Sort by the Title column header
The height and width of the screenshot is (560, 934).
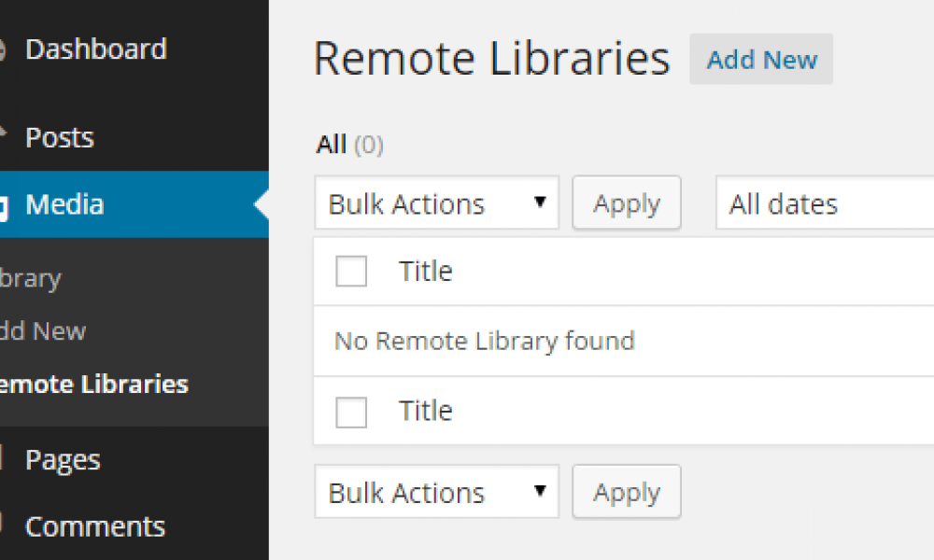426,272
